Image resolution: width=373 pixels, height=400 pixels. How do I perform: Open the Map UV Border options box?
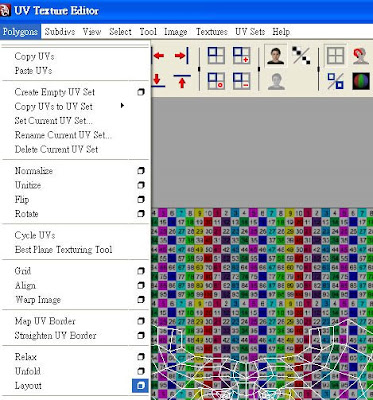pos(141,321)
